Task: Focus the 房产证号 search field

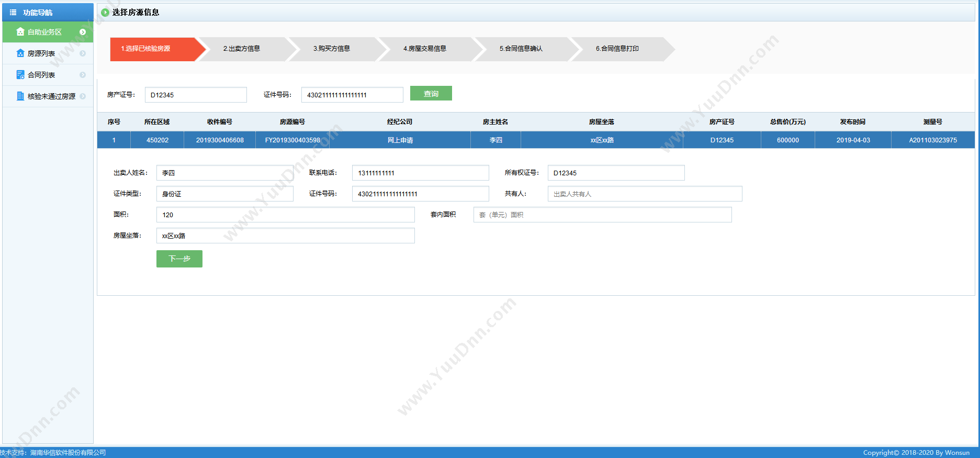Action: point(196,95)
